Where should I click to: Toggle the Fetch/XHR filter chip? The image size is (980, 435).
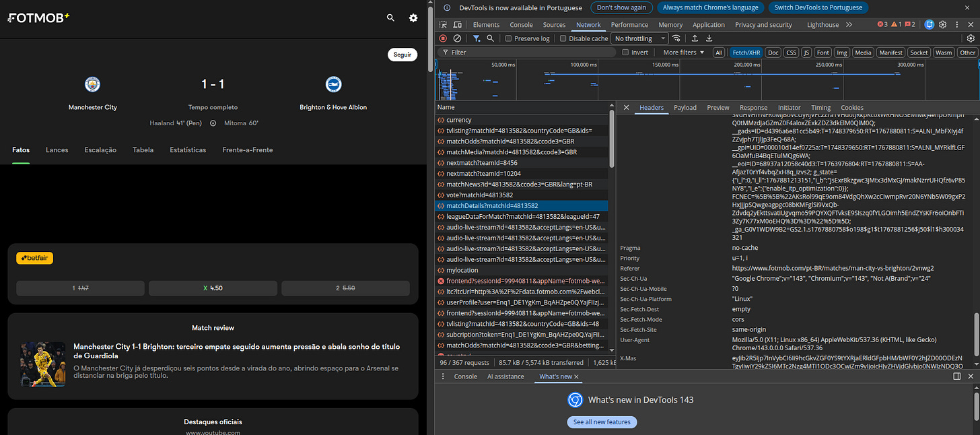[746, 52]
